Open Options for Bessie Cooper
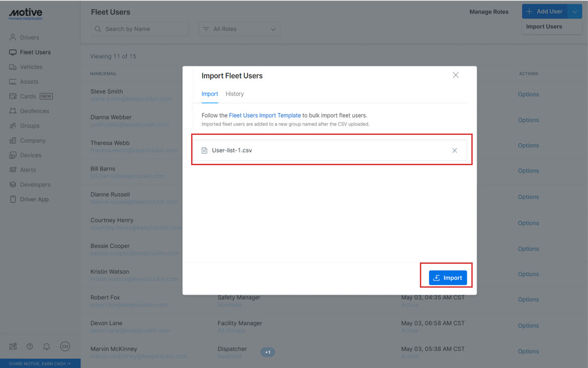This screenshot has width=588, height=368. 528,249
